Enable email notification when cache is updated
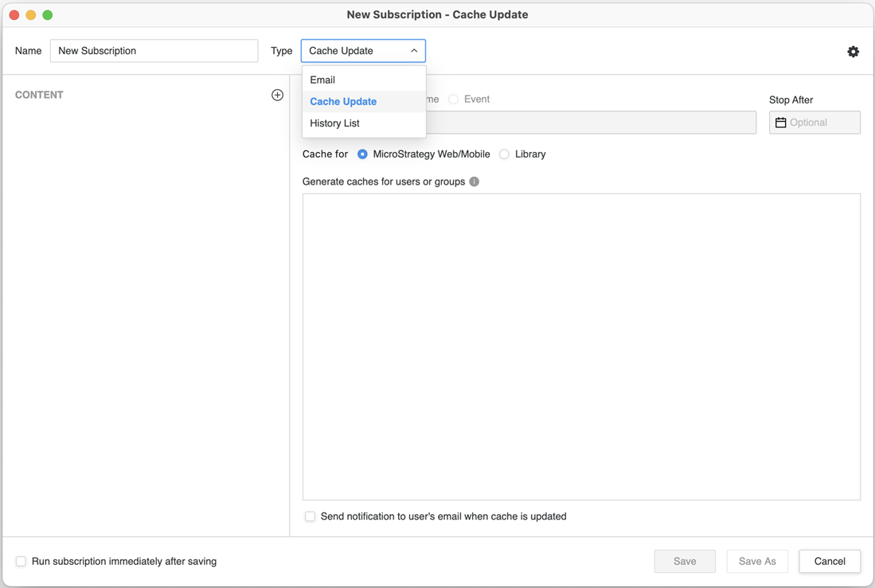Screen dimensions: 875x588 click(311, 516)
